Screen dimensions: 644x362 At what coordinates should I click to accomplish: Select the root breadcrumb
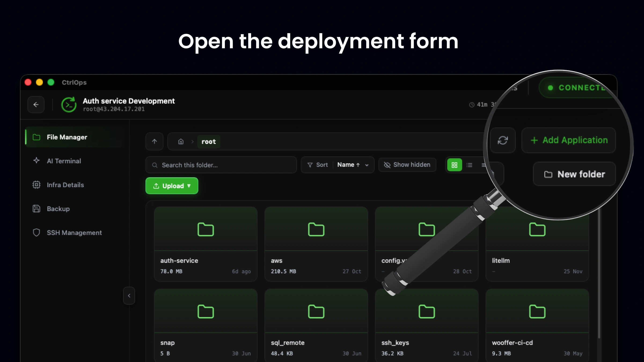208,142
